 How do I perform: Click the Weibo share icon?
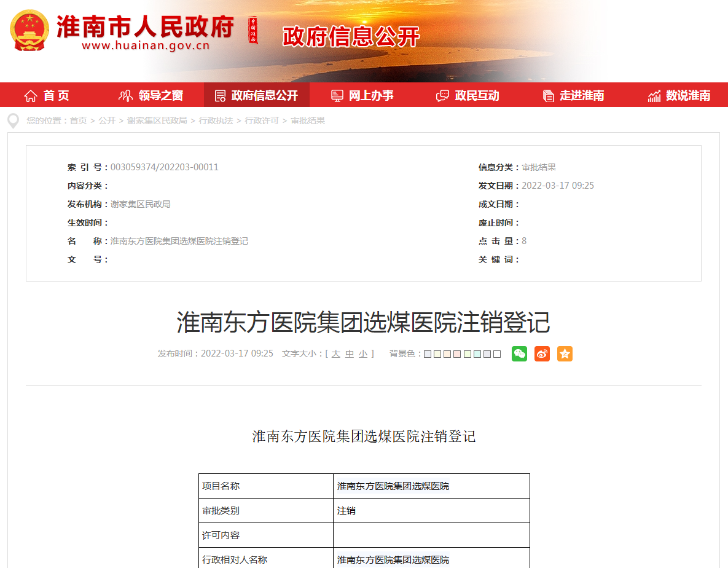coord(542,353)
